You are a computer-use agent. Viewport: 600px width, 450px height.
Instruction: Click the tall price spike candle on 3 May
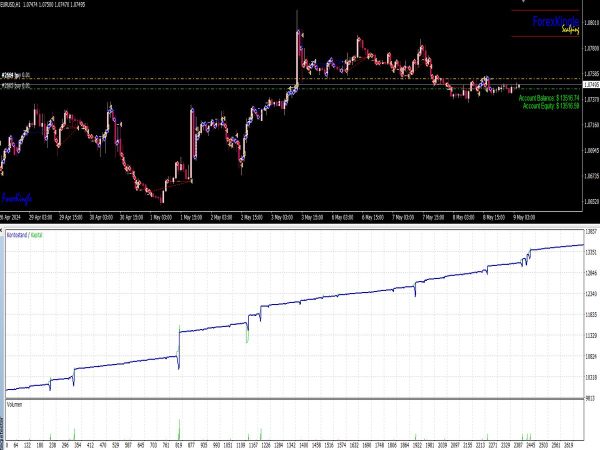tap(297, 50)
